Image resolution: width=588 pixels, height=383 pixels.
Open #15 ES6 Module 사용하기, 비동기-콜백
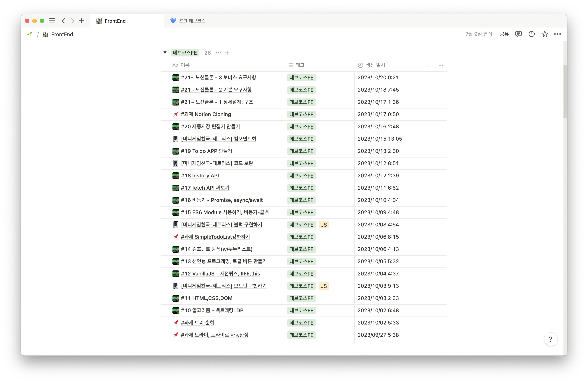click(224, 212)
